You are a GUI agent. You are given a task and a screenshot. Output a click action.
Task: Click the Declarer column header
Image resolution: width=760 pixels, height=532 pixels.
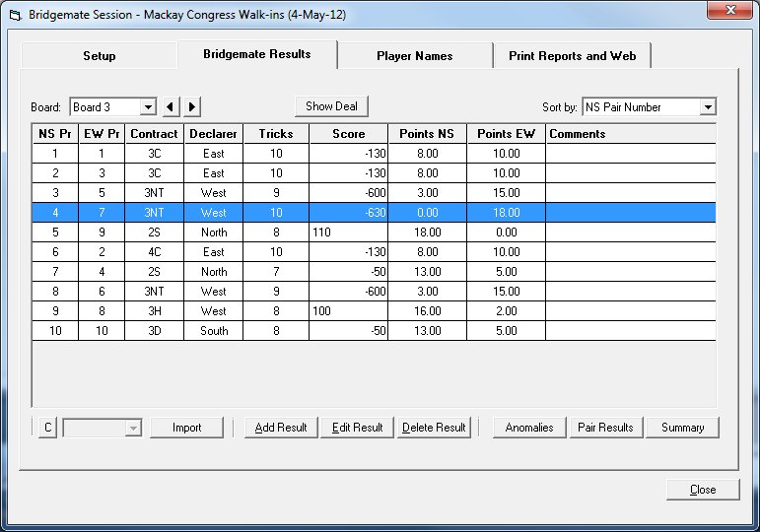(213, 134)
